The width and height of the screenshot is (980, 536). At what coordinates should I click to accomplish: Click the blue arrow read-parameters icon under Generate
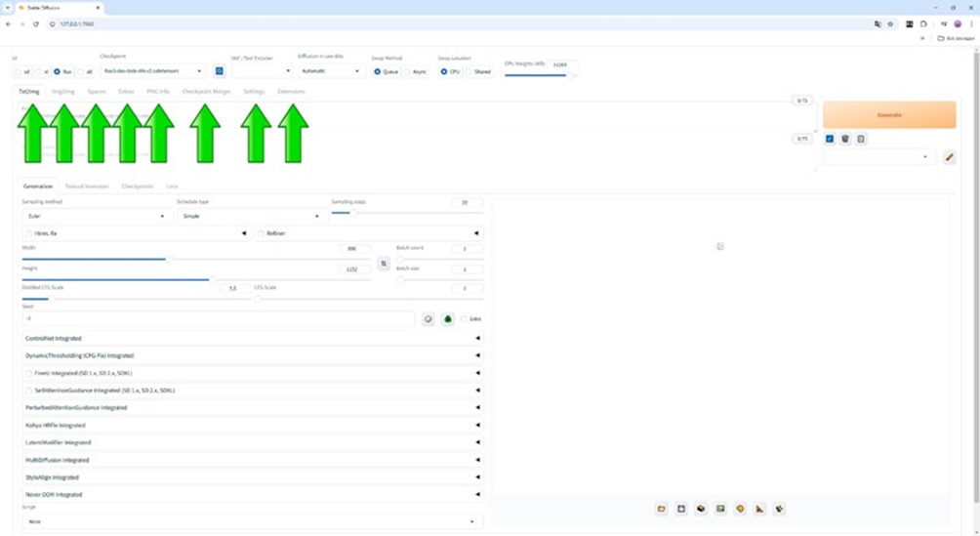tap(830, 139)
